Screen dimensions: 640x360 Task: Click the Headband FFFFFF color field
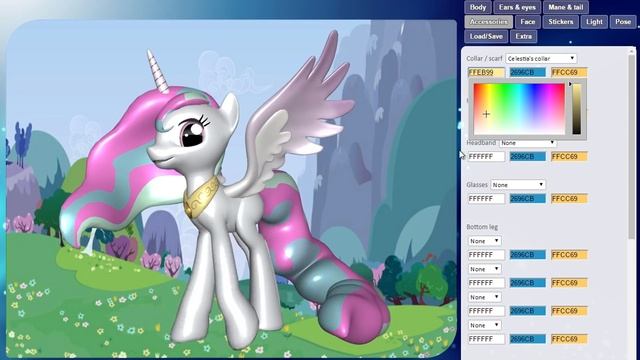pos(486,157)
